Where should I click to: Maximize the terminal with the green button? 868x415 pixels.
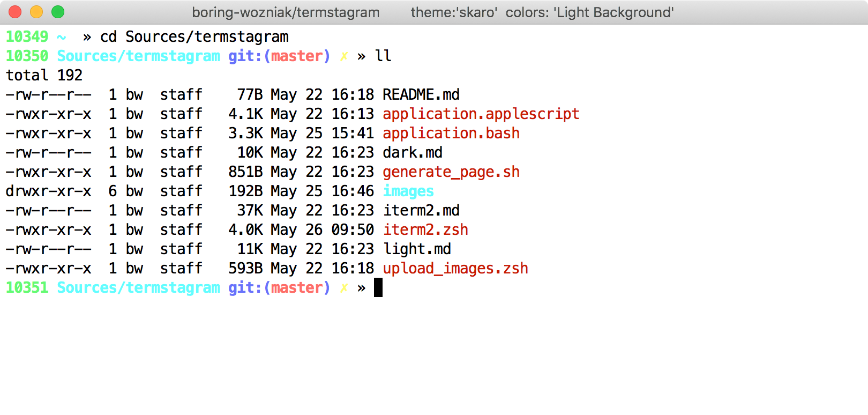point(58,12)
